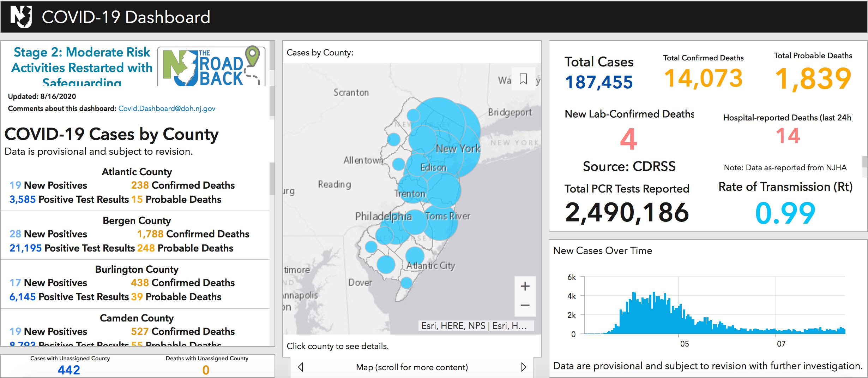Open The Road Back logo image
The image size is (868, 378).
211,66
